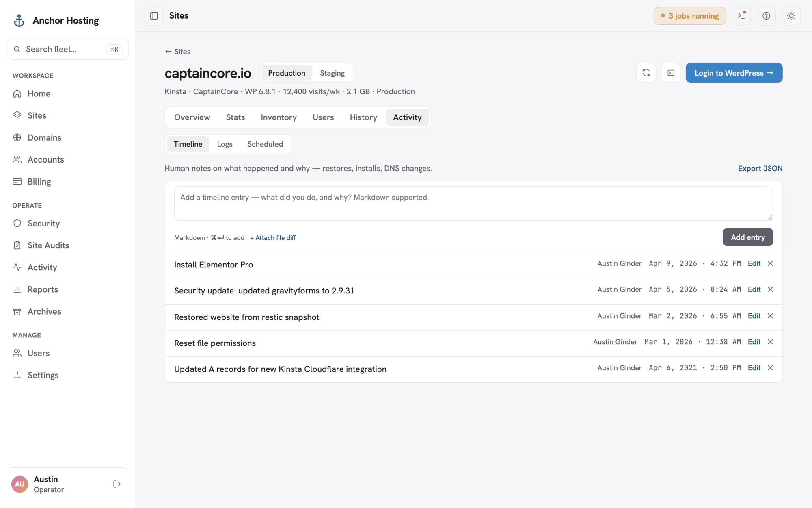Switch to the Stats tab
Screen dimensions: 812x508
(x=235, y=117)
